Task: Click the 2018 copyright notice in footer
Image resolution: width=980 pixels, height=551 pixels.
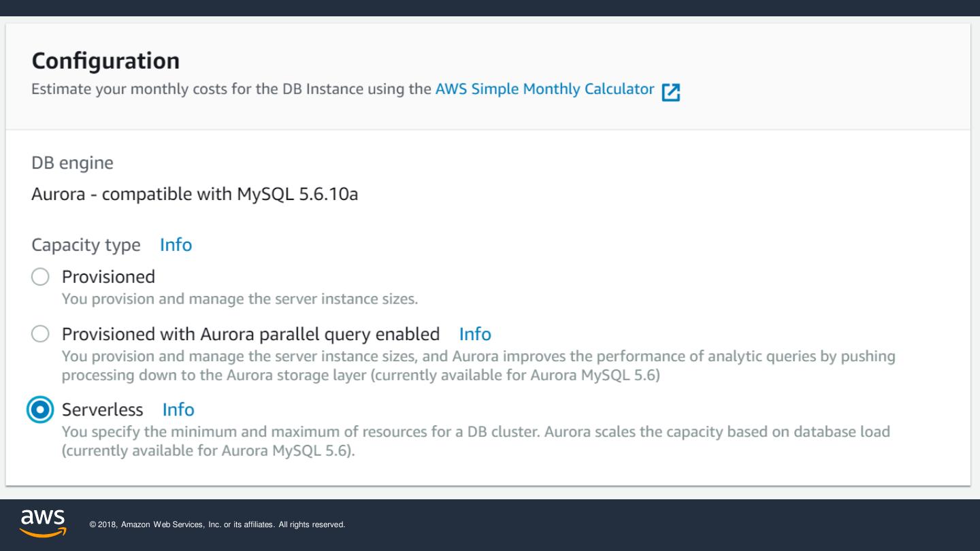Action: 217,525
